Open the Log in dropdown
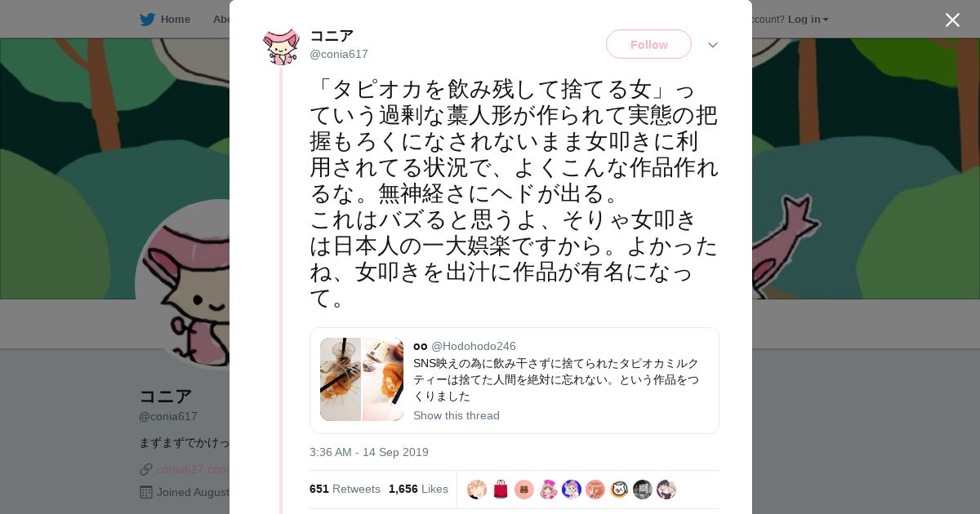 pos(808,19)
